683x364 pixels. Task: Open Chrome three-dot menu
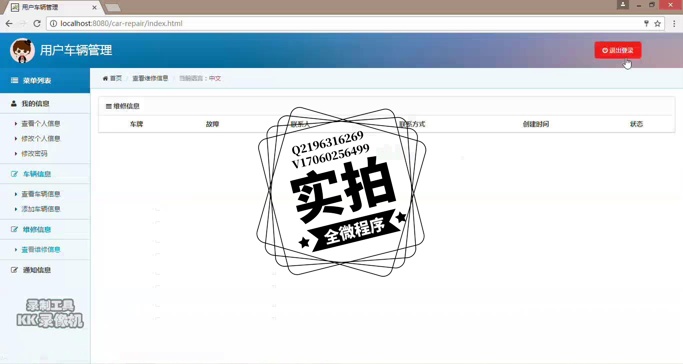click(x=674, y=24)
